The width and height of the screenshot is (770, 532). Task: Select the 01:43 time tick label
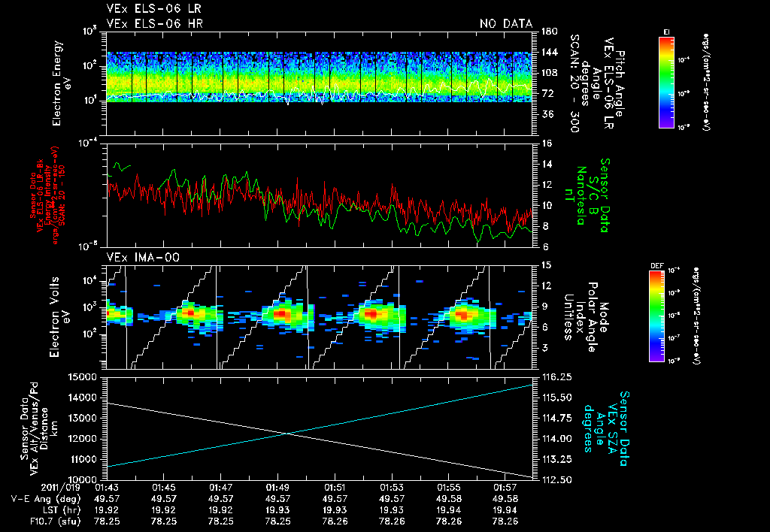tap(108, 487)
